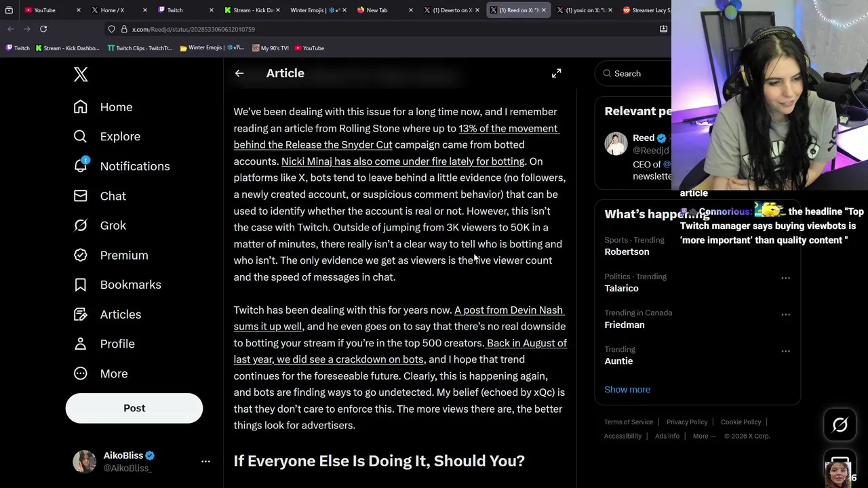Click the browser URL address field
868x488 pixels.
pyautogui.click(x=387, y=29)
